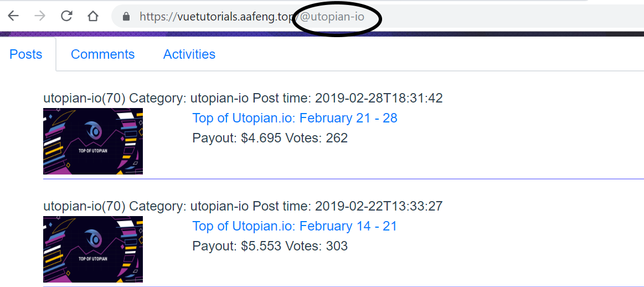The width and height of the screenshot is (644, 287).
Task: Select the circled @utopian-io path in the URL
Action: (x=332, y=17)
